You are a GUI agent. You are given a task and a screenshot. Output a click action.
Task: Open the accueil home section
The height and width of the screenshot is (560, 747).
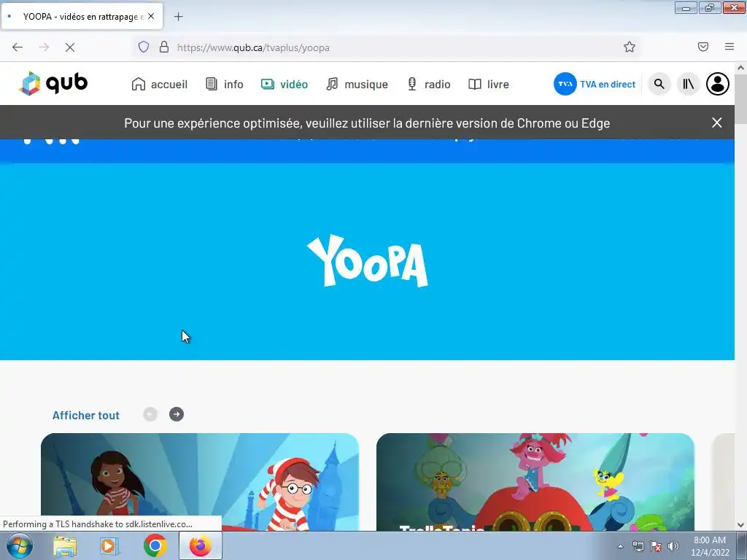pos(160,85)
